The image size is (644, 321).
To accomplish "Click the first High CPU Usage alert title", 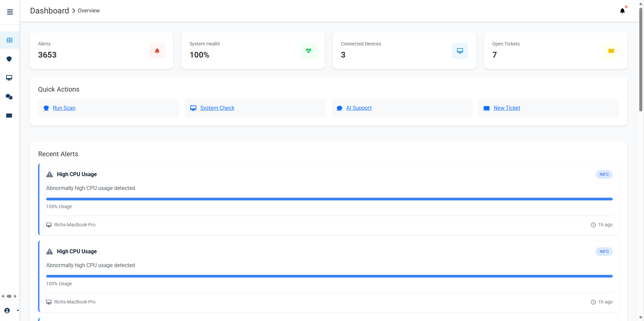I will [x=77, y=174].
